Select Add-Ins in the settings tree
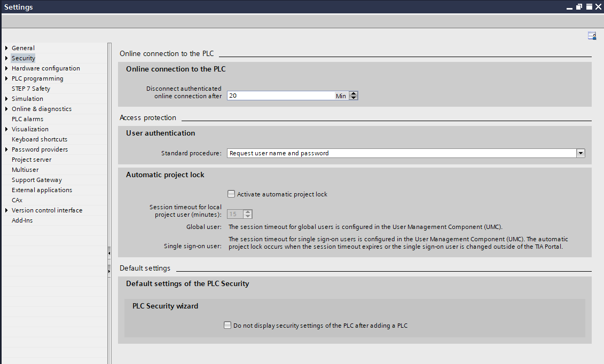Image resolution: width=604 pixels, height=364 pixels. (x=22, y=220)
